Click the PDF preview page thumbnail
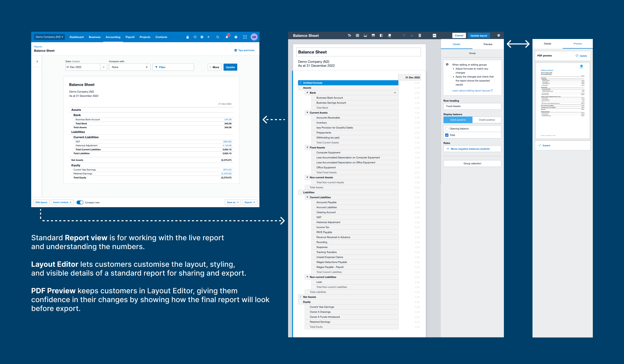Screen dimensions: 624x364 tap(562, 101)
